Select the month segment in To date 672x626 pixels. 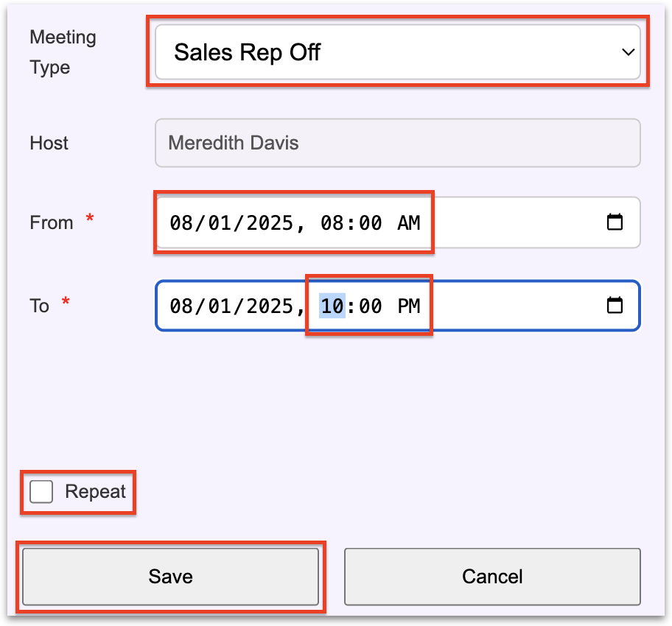(179, 306)
